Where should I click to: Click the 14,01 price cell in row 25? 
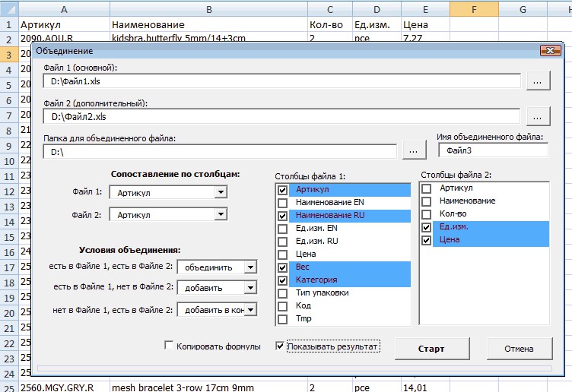tap(425, 387)
